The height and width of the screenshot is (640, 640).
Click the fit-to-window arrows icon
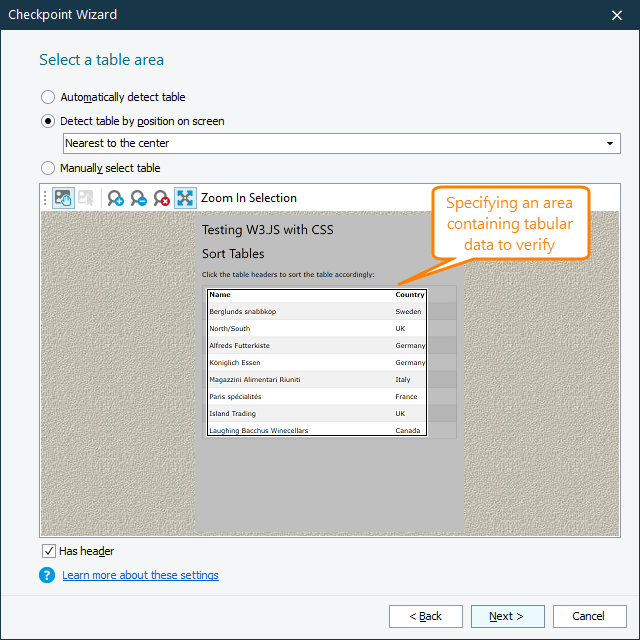tap(185, 198)
